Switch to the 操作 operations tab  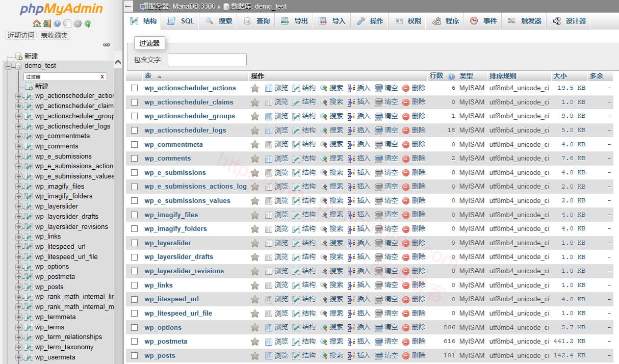370,21
